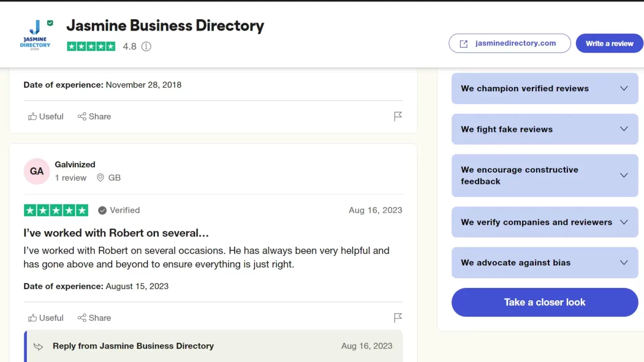Expand We encourage constructive feedback
The image size is (644, 362).
point(545,175)
